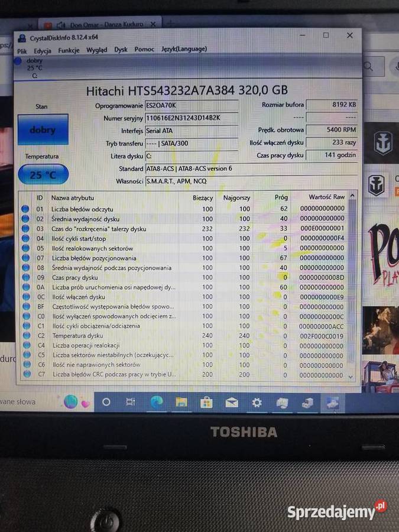Image resolution: width=399 pixels, height=532 pixels.
Task: Click raw value 0000000000F4 in row 04
Action: pyautogui.click(x=322, y=238)
